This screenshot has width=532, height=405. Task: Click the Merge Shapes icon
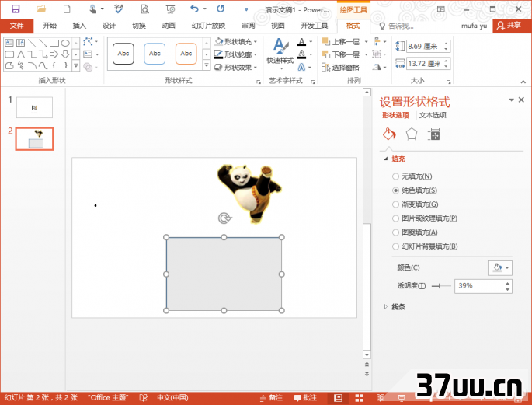click(x=88, y=67)
